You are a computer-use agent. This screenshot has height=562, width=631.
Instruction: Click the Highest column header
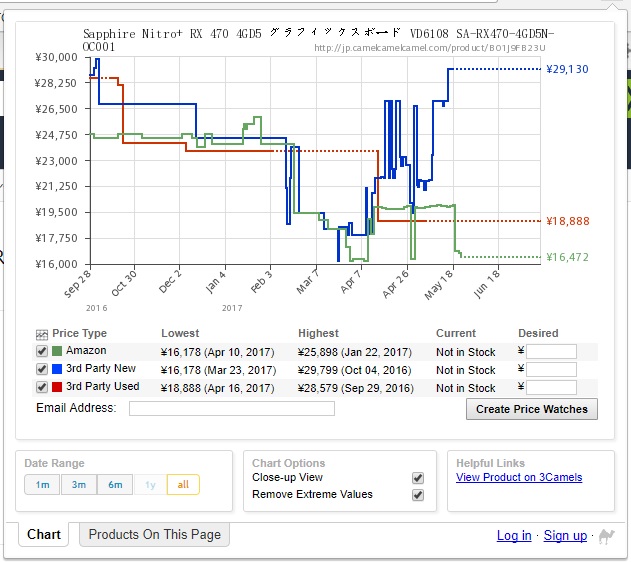(318, 333)
